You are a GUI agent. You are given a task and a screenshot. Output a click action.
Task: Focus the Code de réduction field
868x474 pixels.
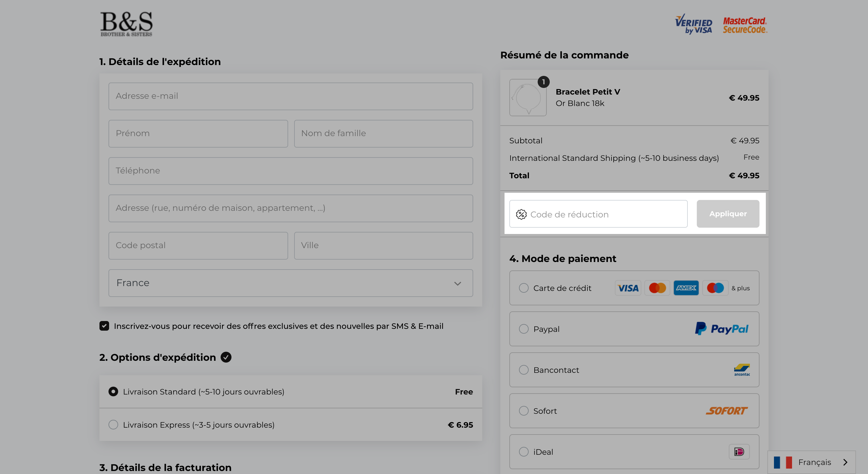pyautogui.click(x=599, y=214)
